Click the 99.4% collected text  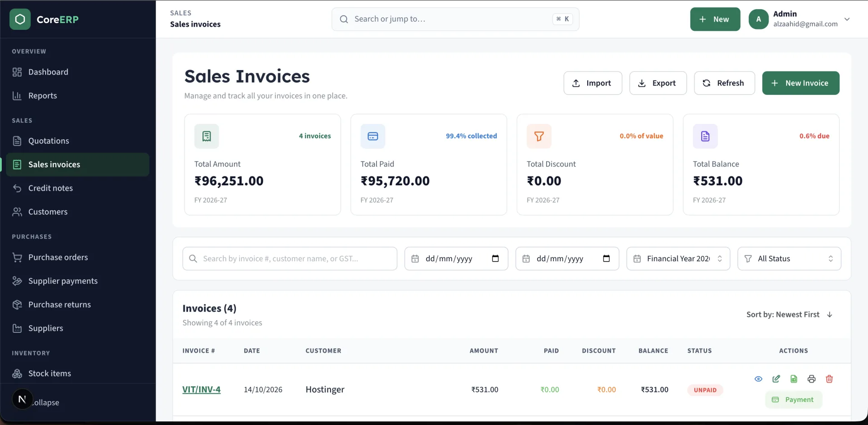click(471, 136)
